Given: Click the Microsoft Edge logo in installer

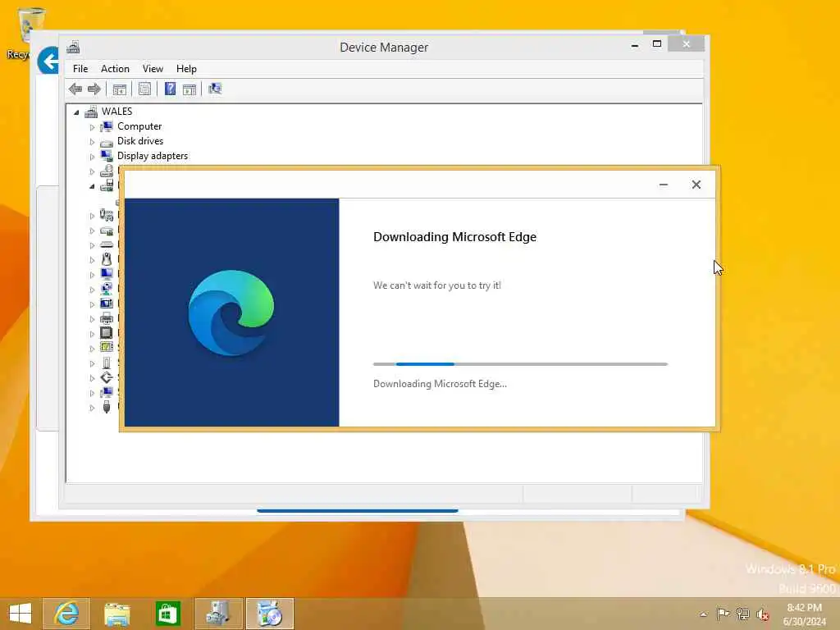Looking at the screenshot, I should point(231,313).
